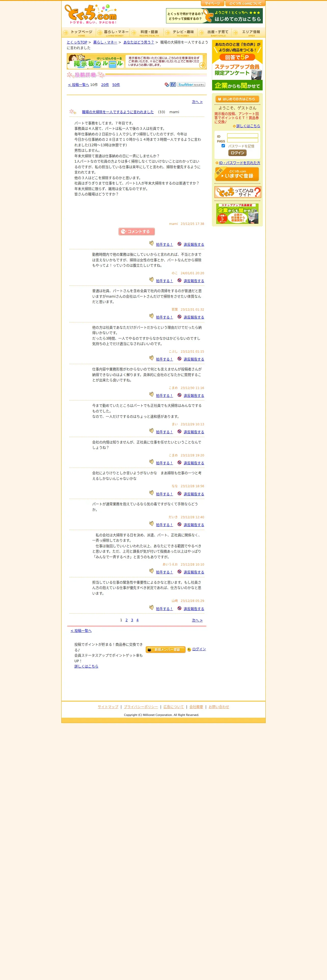This screenshot has width=327, height=980.
Task: Show 20件 per page
Action: tap(105, 85)
